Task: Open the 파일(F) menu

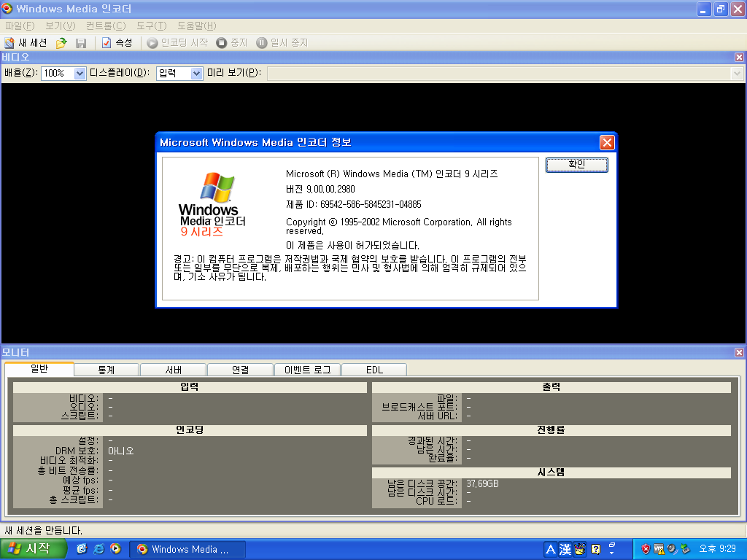Action: pos(20,26)
